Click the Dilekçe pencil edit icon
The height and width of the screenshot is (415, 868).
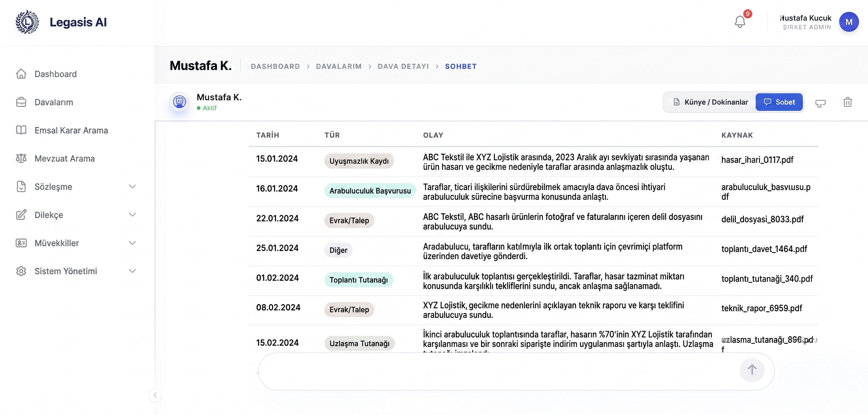(x=21, y=214)
